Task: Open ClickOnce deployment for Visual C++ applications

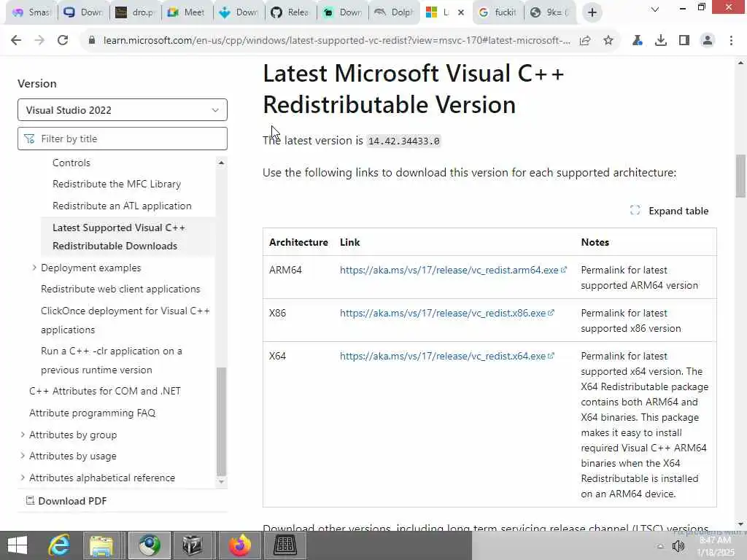Action: [x=125, y=320]
